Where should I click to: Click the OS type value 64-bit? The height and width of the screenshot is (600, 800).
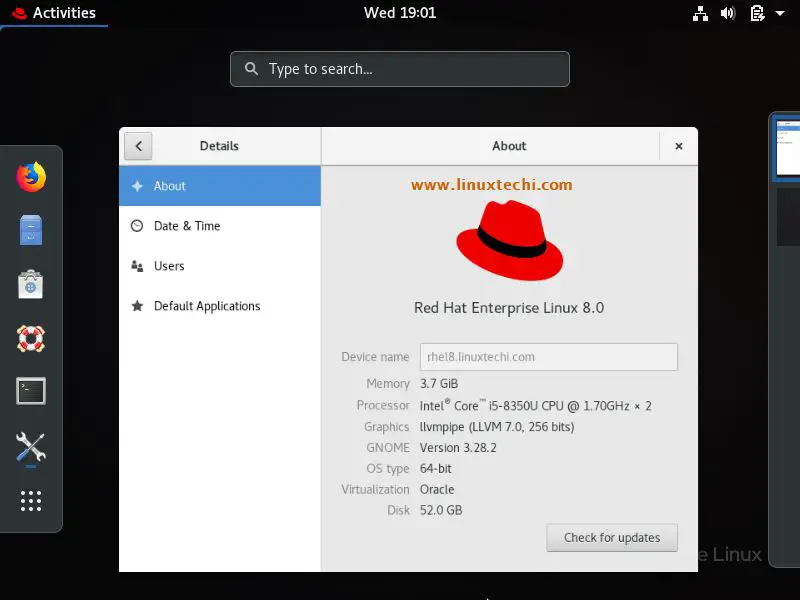tap(435, 468)
